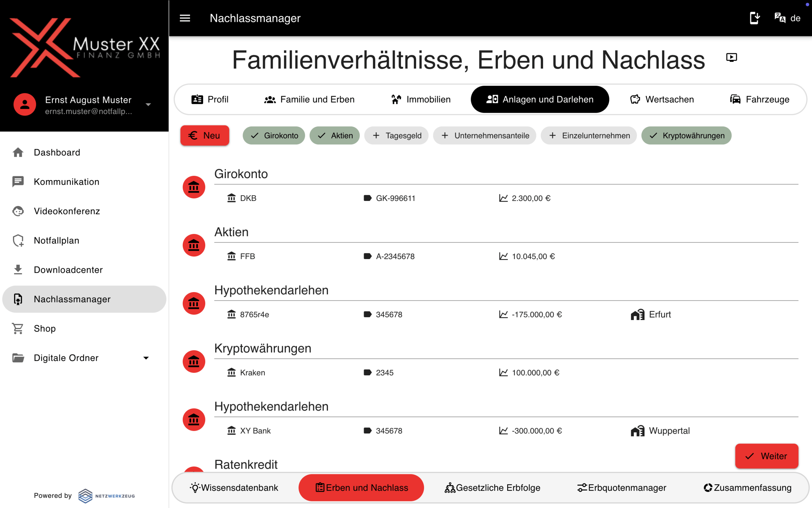
Task: Click the red bank icon beside Kryptowährungen
Action: (x=194, y=362)
